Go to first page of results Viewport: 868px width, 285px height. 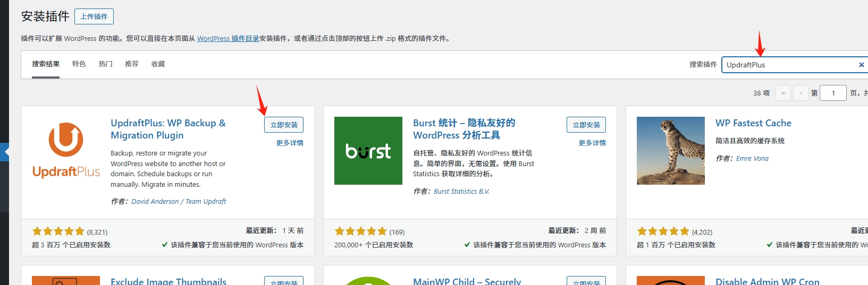tap(783, 93)
